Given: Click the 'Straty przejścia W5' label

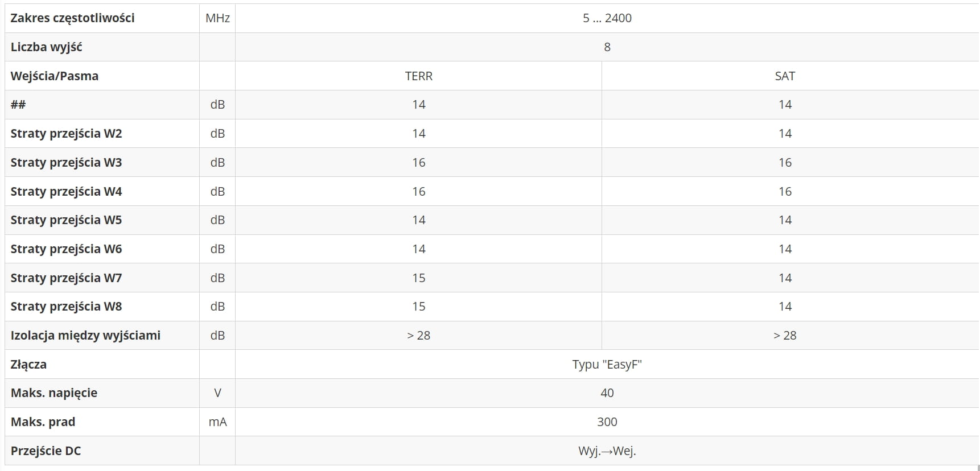Looking at the screenshot, I should 66,220.
